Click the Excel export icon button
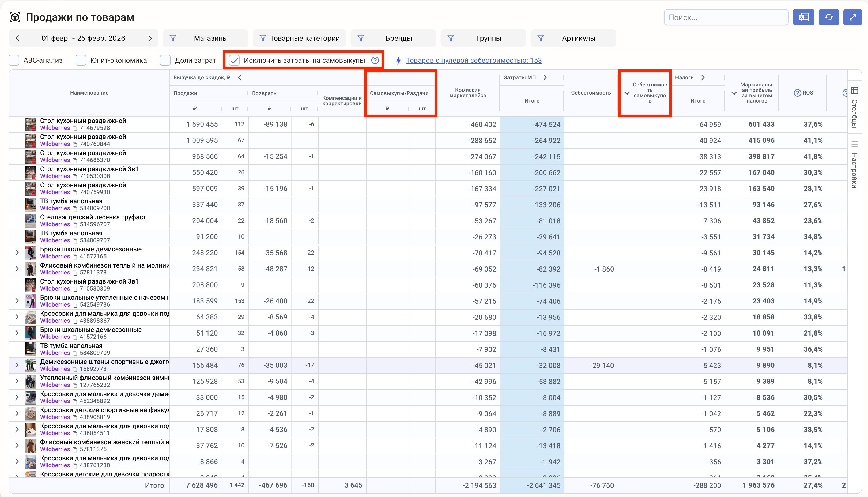The height and width of the screenshot is (497, 868). (803, 17)
